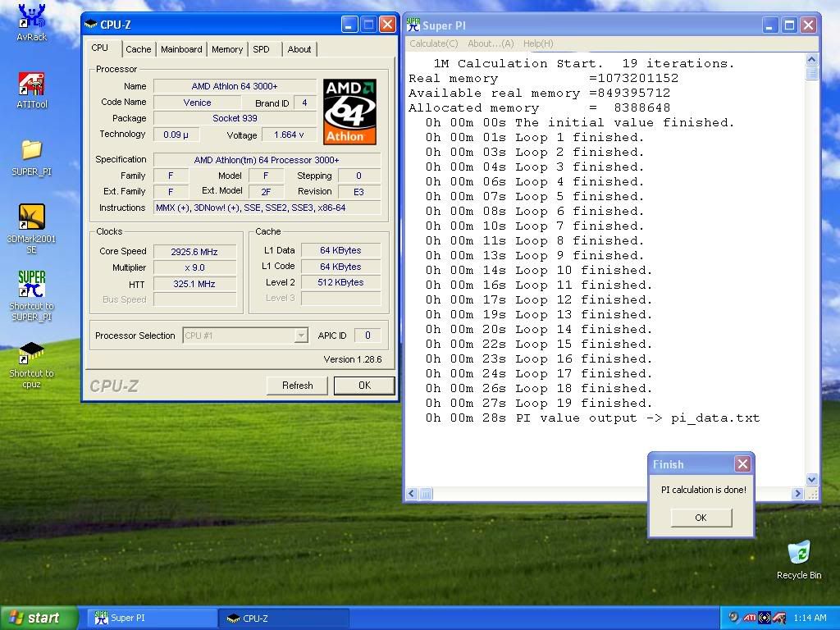Open the Calculate(C) menu in Super PI

coord(434,43)
